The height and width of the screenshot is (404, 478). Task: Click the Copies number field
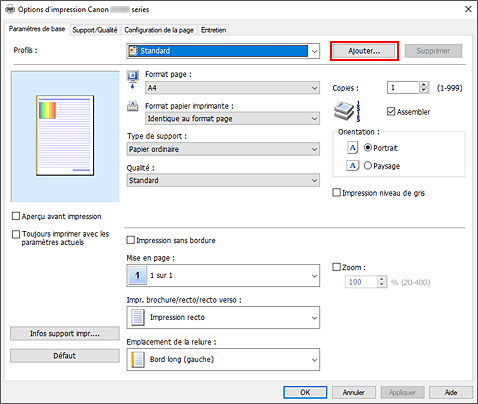(x=403, y=88)
